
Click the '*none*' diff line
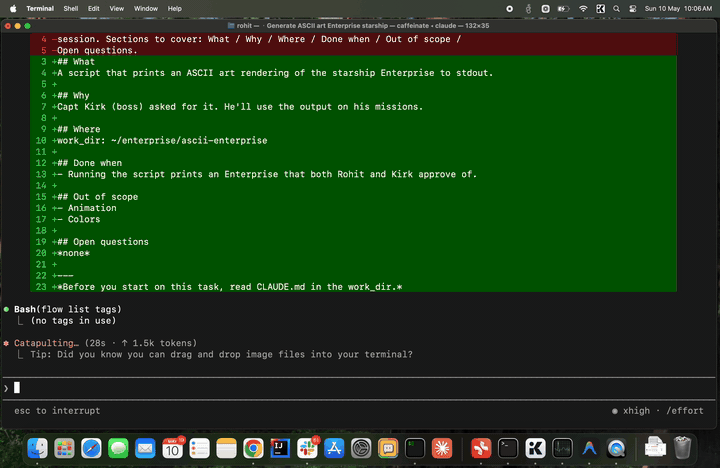[73, 253]
